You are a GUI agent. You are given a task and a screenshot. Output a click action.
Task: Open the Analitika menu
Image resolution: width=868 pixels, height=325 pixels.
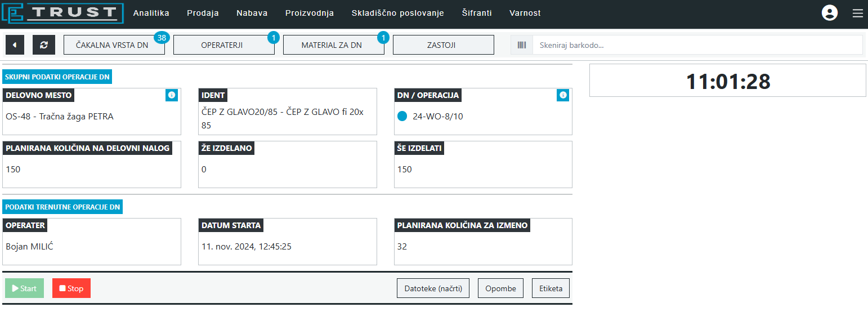click(151, 13)
